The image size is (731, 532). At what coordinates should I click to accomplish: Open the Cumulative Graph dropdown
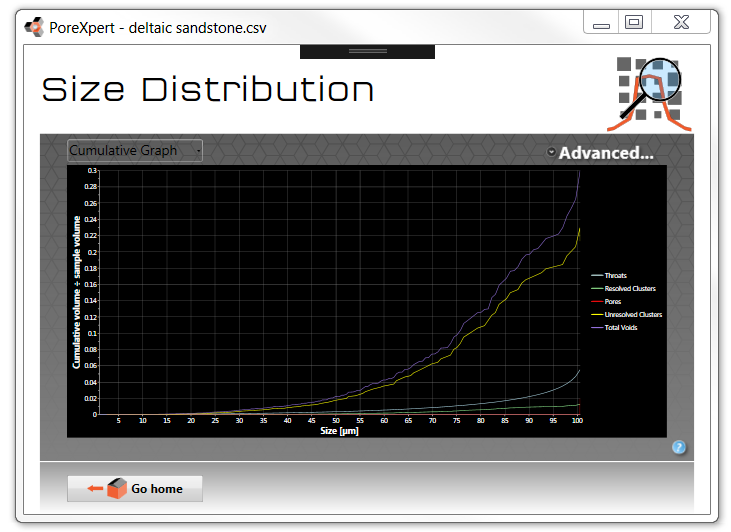(x=134, y=150)
